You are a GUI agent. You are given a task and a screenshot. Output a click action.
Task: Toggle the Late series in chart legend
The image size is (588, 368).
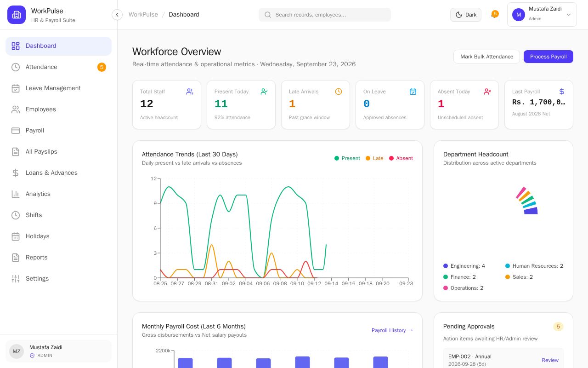pos(374,158)
